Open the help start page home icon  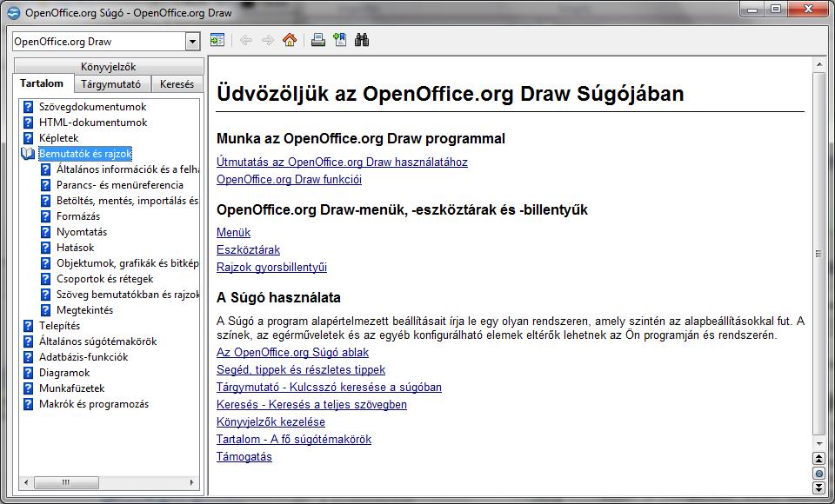[290, 40]
